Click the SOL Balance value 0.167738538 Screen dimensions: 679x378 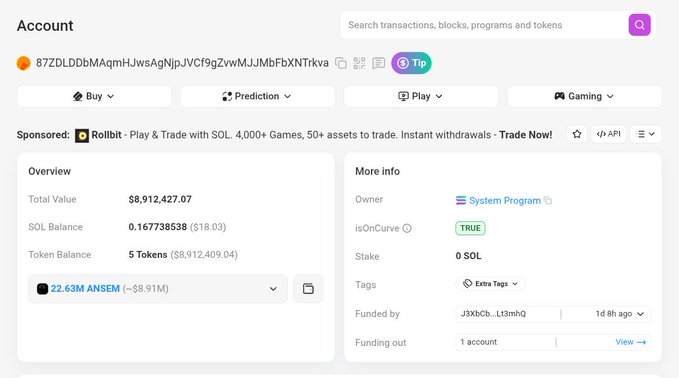(x=158, y=227)
